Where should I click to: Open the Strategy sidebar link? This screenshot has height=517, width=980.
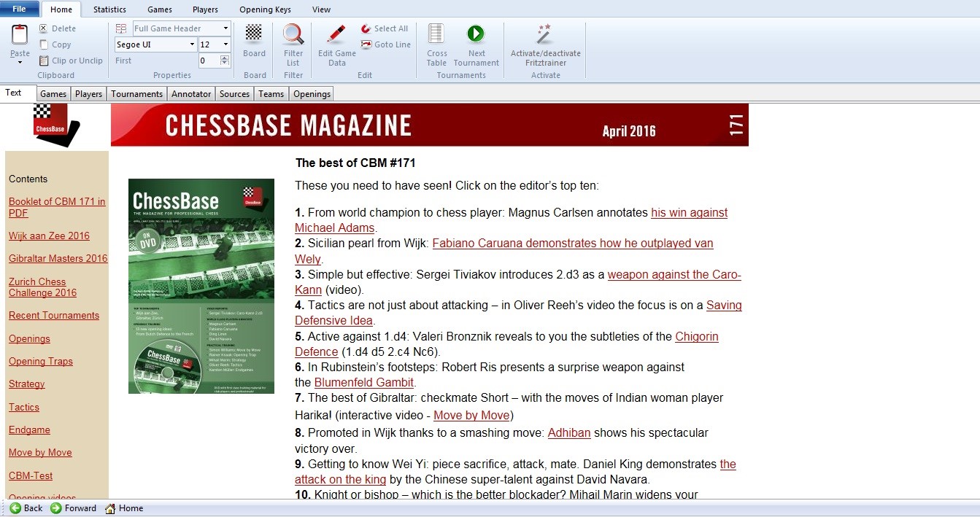click(26, 384)
